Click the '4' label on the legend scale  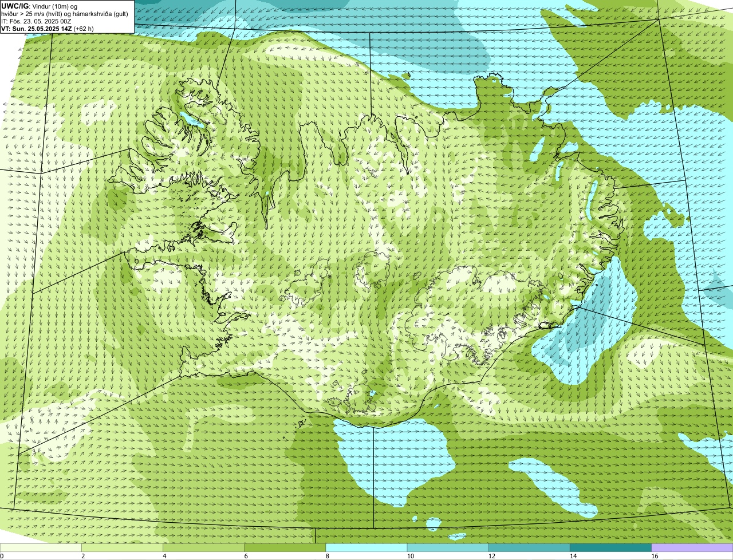pyautogui.click(x=164, y=556)
